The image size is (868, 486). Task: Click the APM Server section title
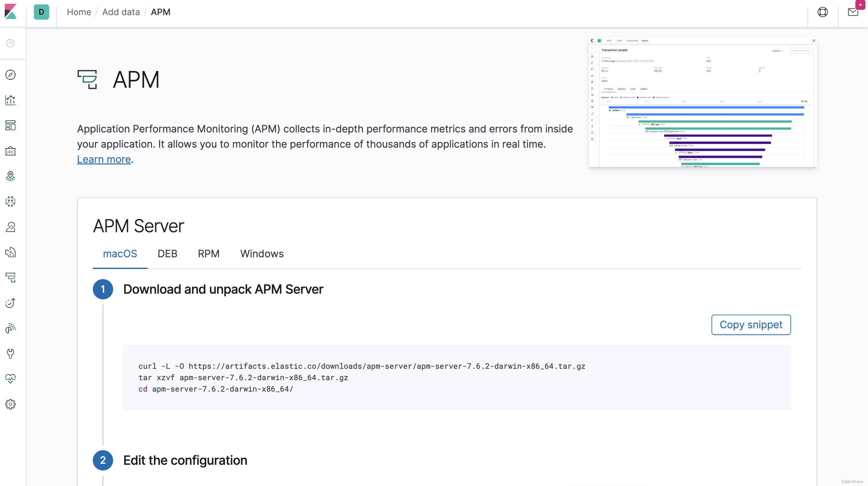[138, 226]
